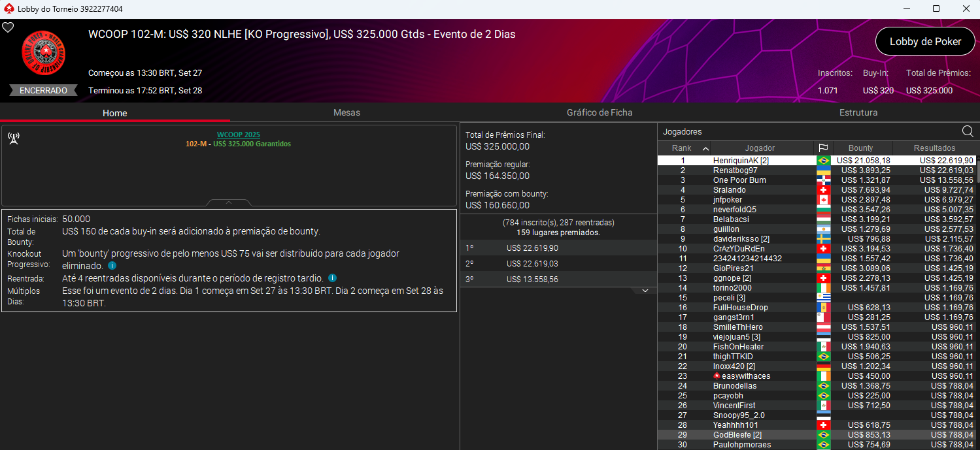The image size is (980, 450).
Task: Click star icon beside easywithaces
Action: point(717,376)
